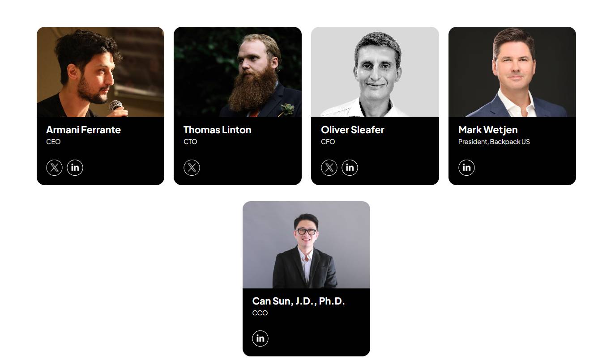Open Armani Ferrante's LinkedIn icon
This screenshot has height=364, width=615.
[75, 168]
